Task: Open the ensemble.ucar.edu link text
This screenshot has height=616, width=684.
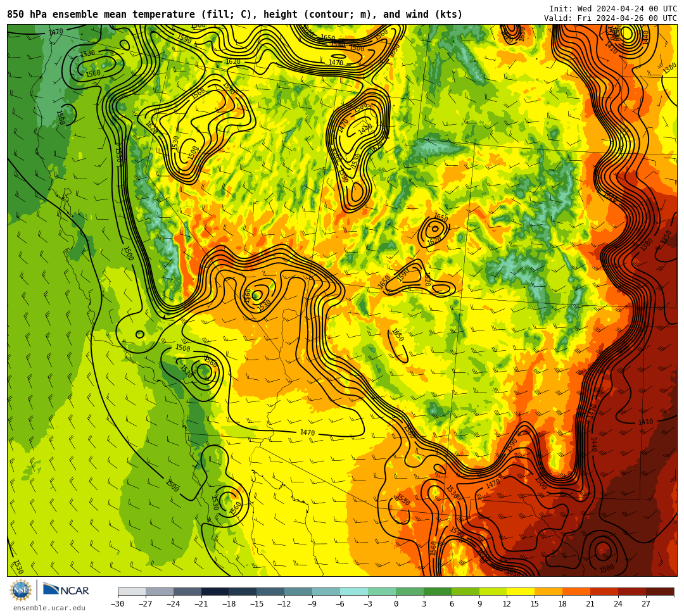Action: pos(49,608)
